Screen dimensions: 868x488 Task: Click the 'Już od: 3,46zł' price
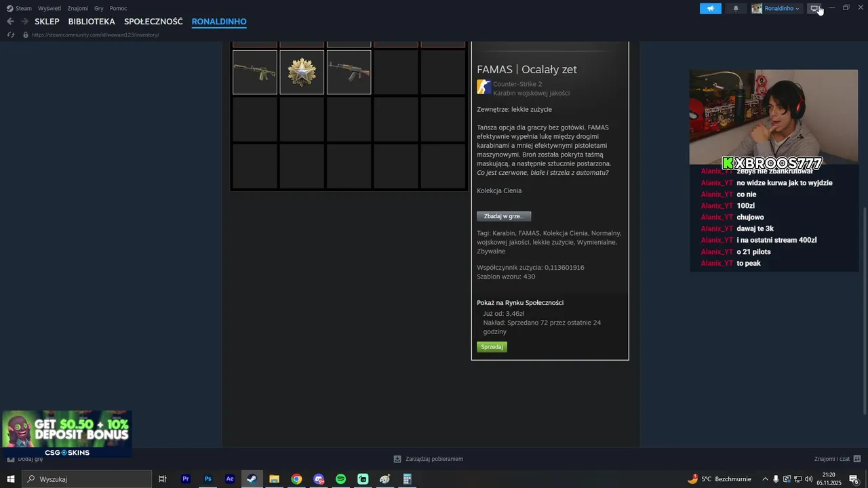pos(504,314)
